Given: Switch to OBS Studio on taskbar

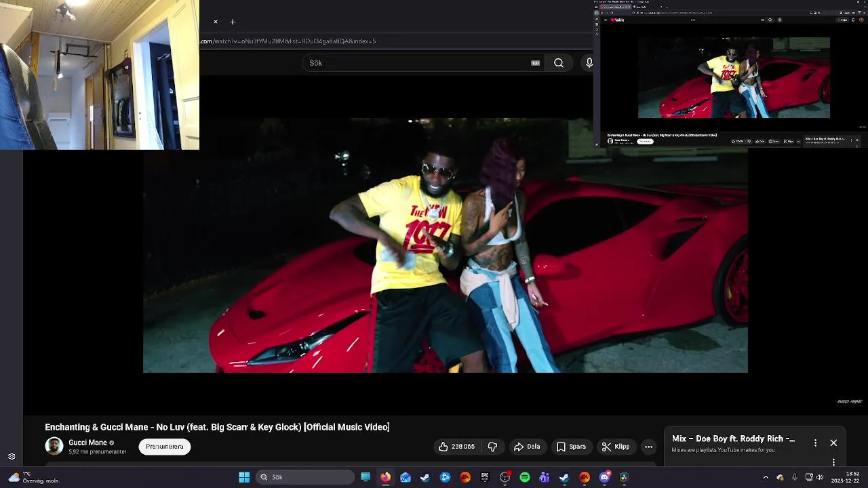Looking at the screenshot, I should [505, 477].
